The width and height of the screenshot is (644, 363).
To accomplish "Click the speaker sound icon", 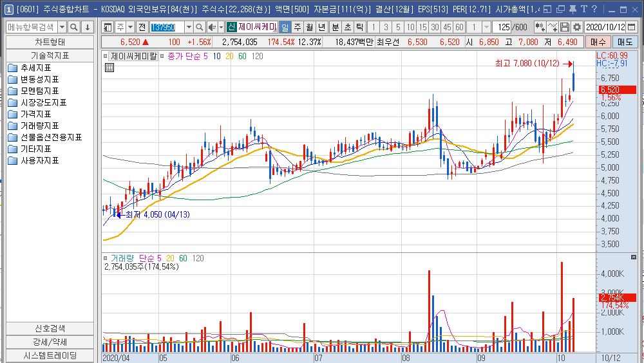I will tap(211, 28).
